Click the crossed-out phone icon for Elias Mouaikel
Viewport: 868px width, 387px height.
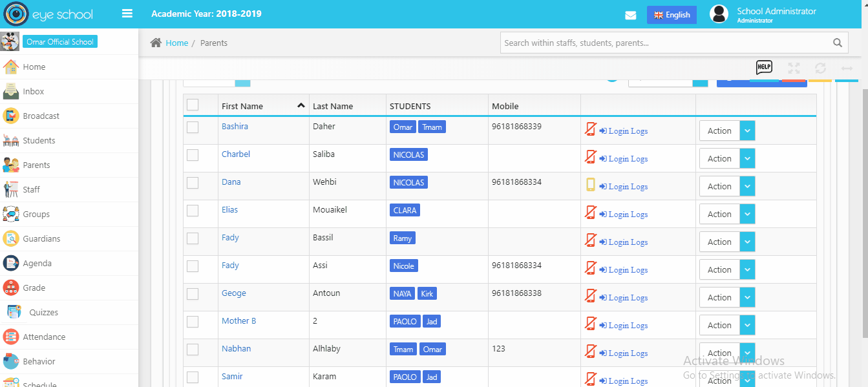tap(590, 213)
